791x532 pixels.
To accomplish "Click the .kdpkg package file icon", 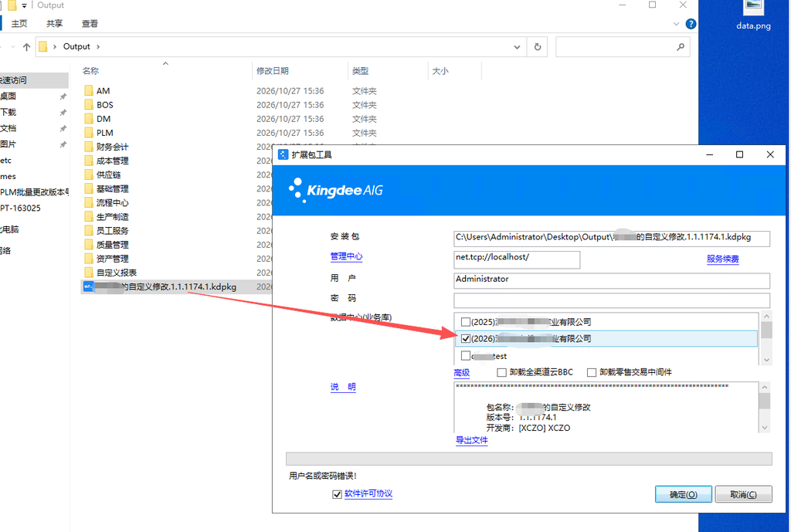I will [x=89, y=286].
